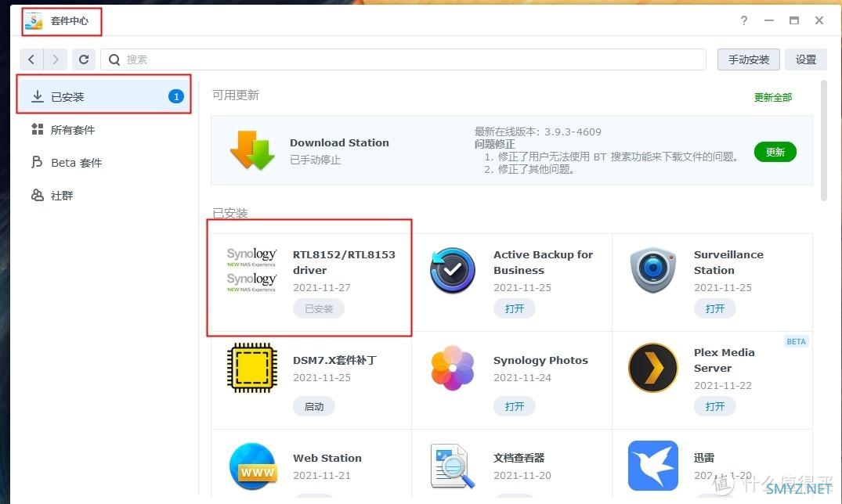
Task: Click the Plex Media Server name
Action: pos(724,360)
